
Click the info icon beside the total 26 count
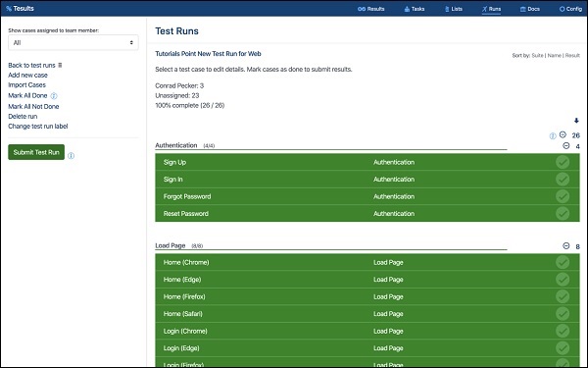[x=553, y=136]
